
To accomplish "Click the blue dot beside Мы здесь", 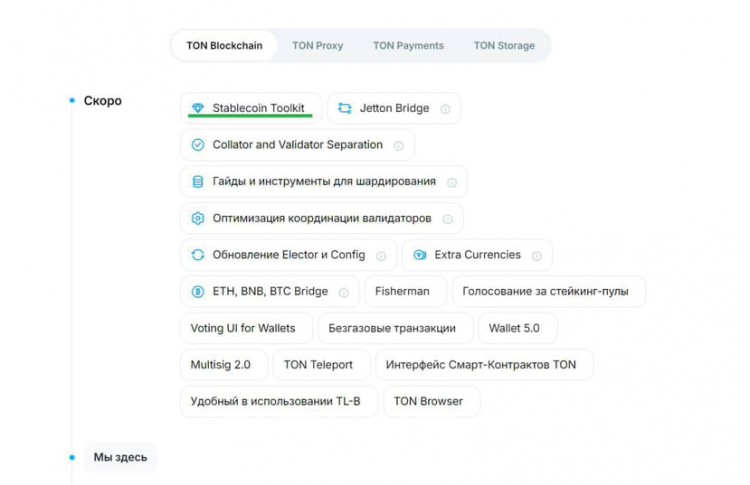I will pos(72,457).
